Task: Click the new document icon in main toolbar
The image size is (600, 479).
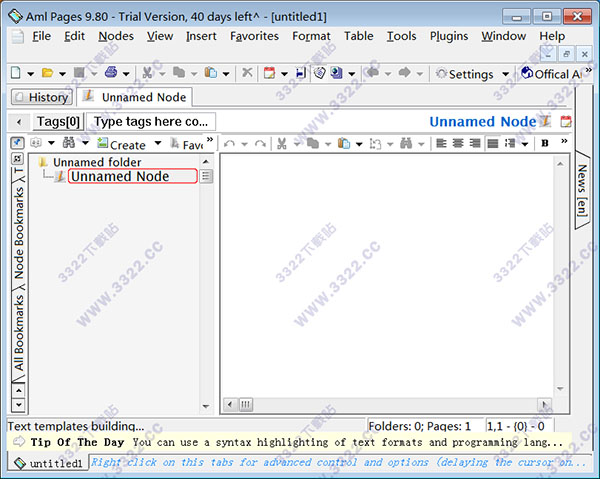Action: pos(17,73)
